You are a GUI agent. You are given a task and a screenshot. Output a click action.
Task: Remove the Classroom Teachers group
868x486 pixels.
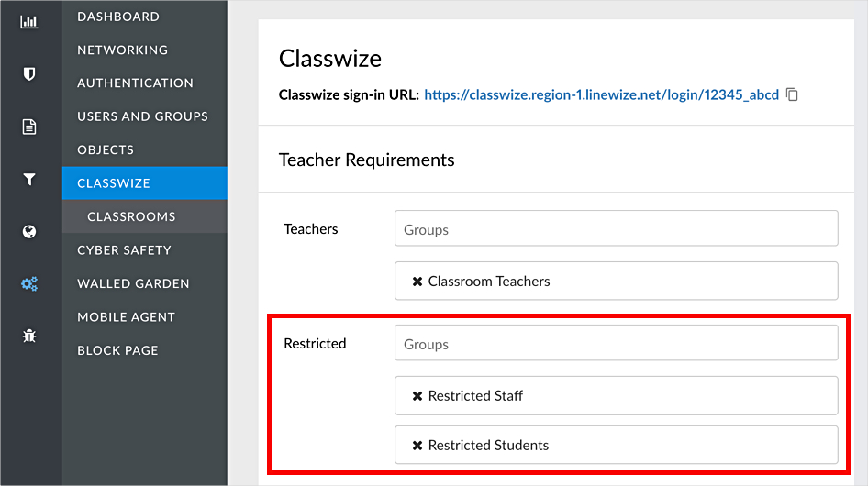[x=417, y=282]
